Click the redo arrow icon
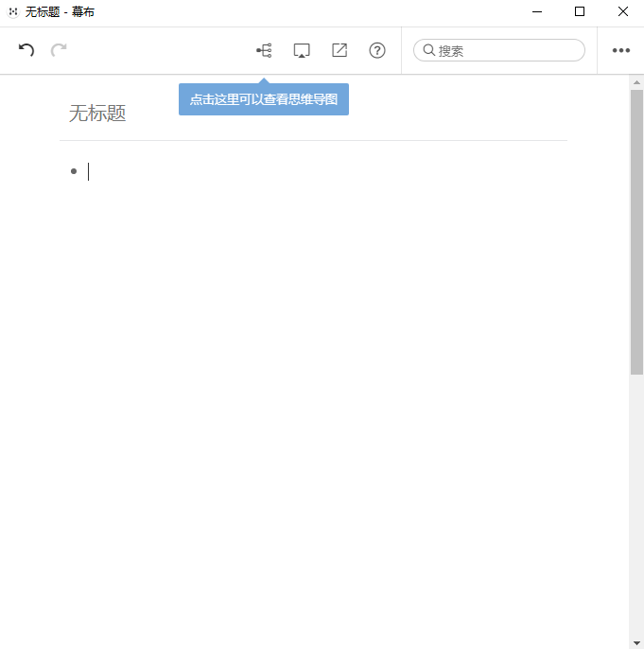Screen dimensions: 644x649 point(59,50)
